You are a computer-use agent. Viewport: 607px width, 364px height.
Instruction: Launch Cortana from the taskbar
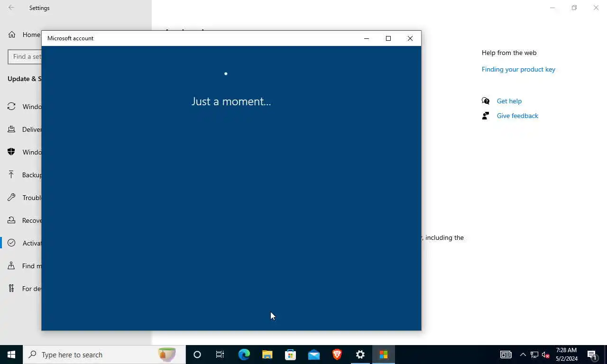point(197,355)
